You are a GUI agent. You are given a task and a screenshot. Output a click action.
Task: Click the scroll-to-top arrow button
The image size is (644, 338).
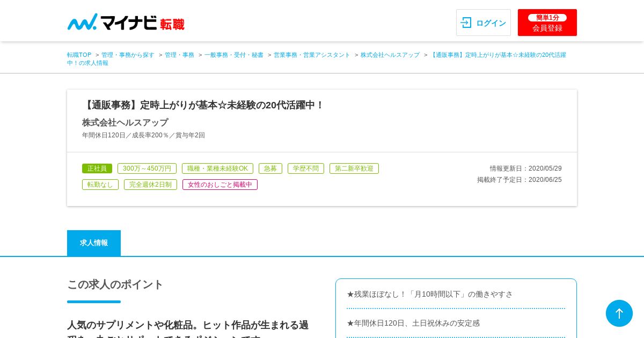click(x=619, y=313)
